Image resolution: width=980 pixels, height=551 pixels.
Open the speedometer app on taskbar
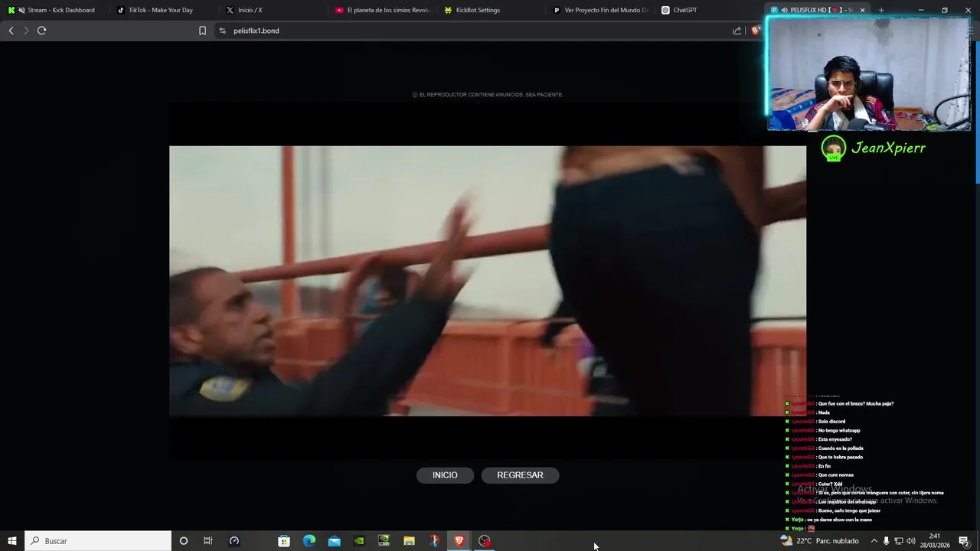(x=234, y=541)
